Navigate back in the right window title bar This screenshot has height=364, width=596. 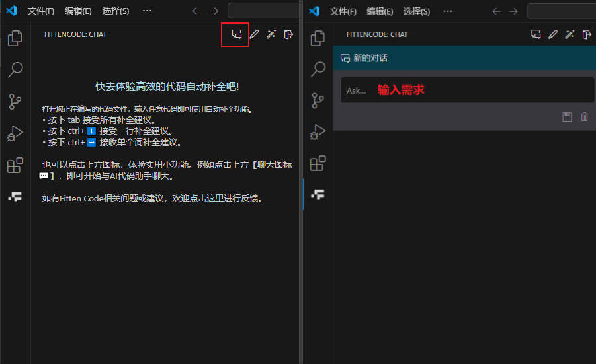(496, 11)
